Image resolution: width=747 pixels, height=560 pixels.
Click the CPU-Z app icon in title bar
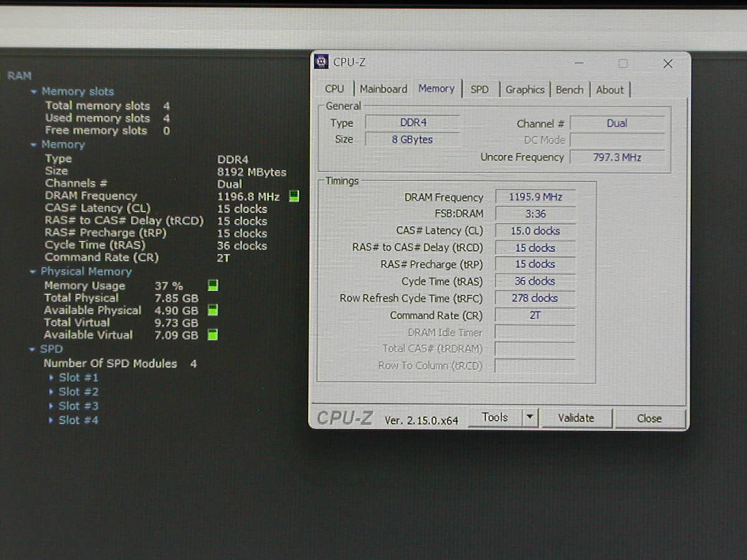pyautogui.click(x=321, y=62)
